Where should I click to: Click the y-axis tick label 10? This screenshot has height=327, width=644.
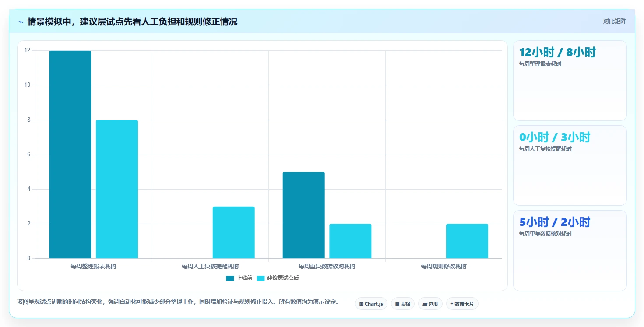coord(28,85)
